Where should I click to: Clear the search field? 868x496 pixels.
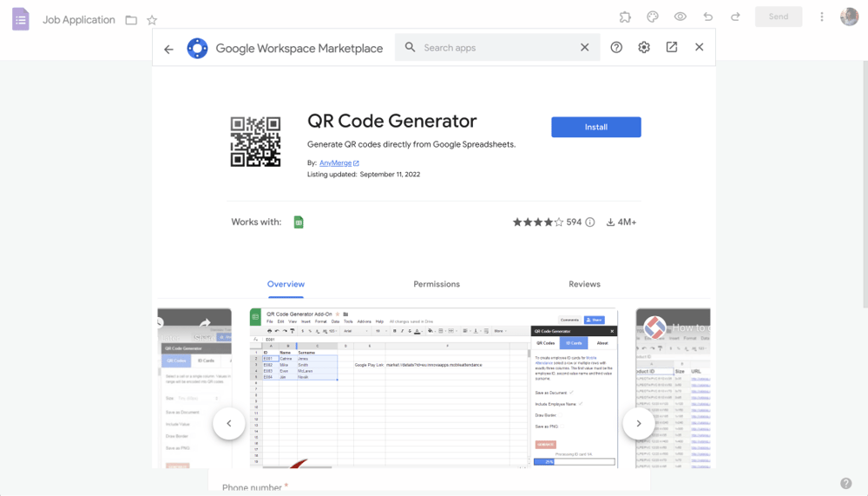[584, 48]
